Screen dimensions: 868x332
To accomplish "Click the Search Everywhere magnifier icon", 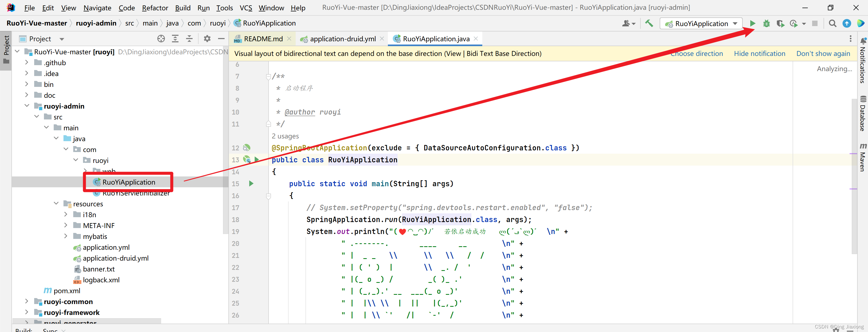I will 832,23.
